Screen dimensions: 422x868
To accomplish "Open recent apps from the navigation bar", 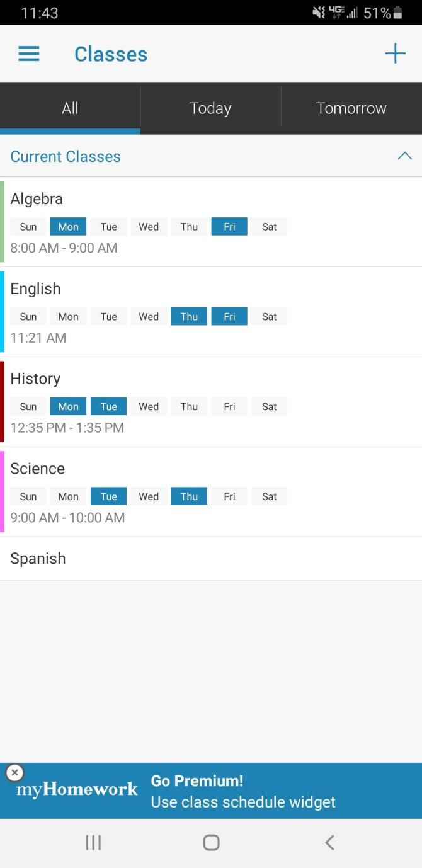I will [x=93, y=842].
